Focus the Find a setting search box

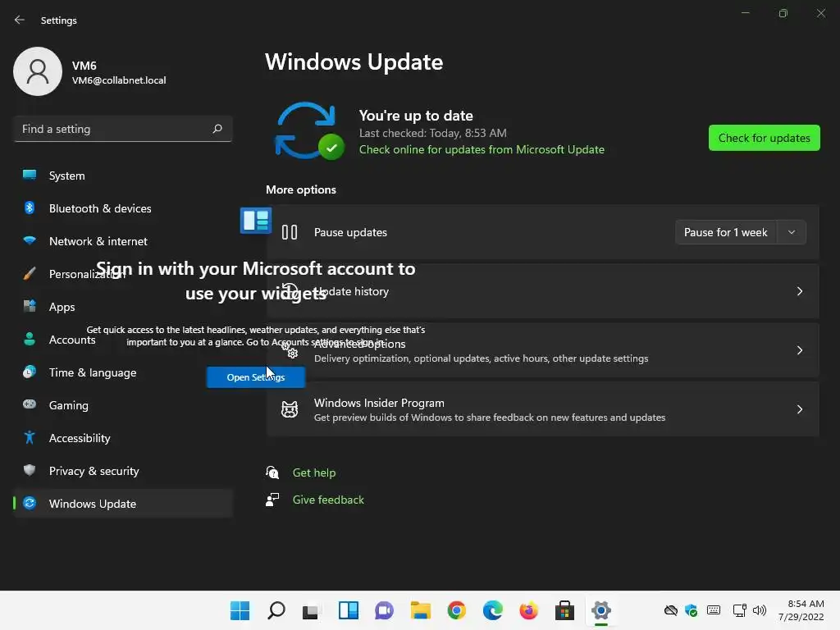pos(123,129)
